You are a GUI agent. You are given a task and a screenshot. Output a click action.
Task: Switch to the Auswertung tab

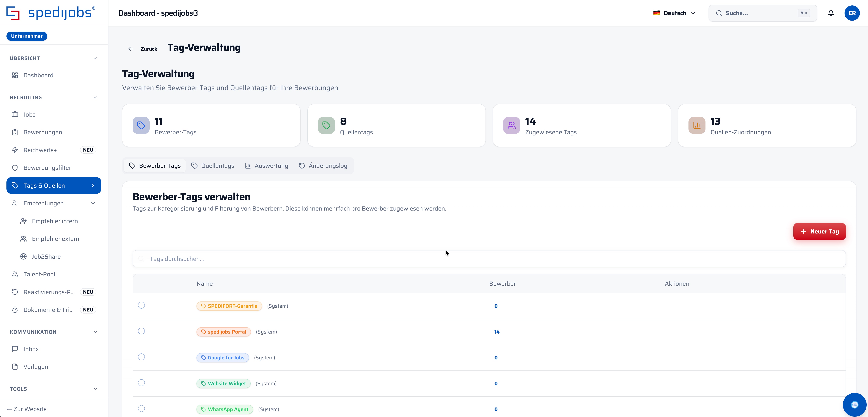click(266, 166)
